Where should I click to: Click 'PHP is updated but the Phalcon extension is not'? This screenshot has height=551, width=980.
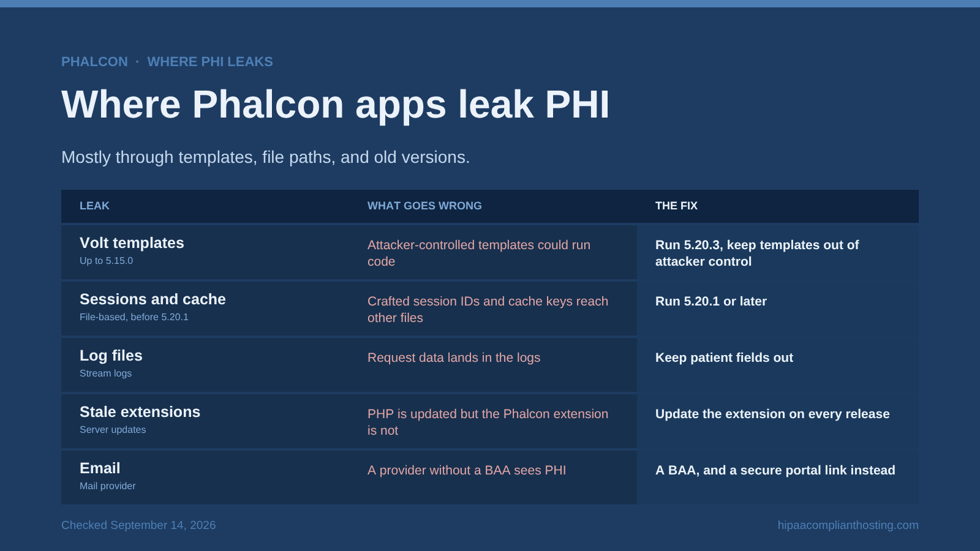point(488,422)
